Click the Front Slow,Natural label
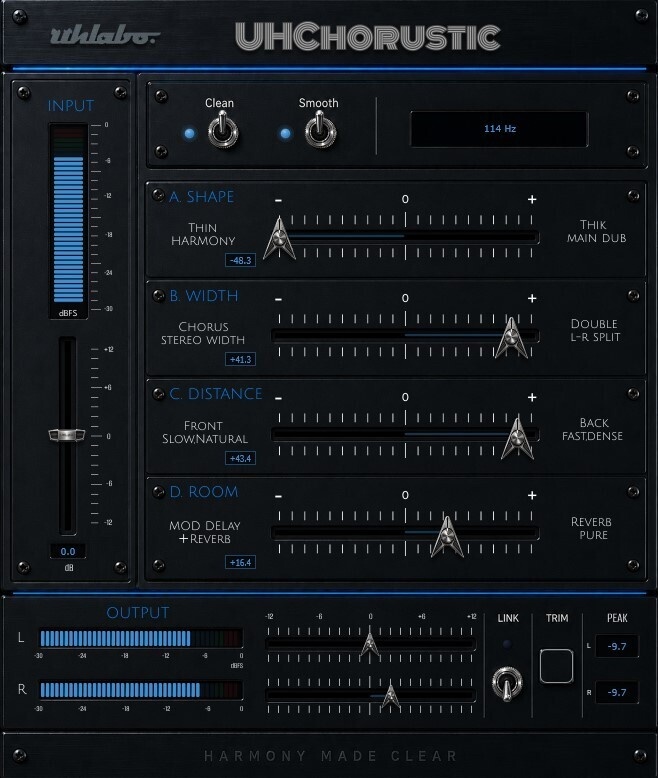658x778 pixels. tap(204, 433)
